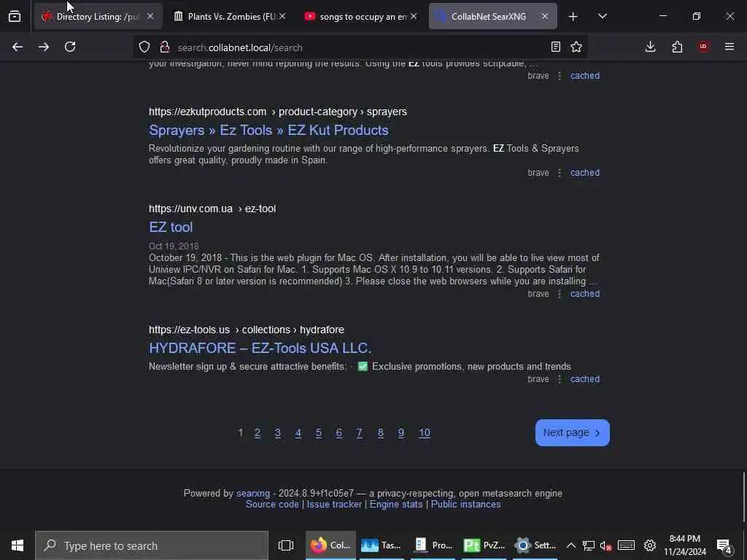Open Task Manager taskbar button
This screenshot has width=747, height=560.
382,545
